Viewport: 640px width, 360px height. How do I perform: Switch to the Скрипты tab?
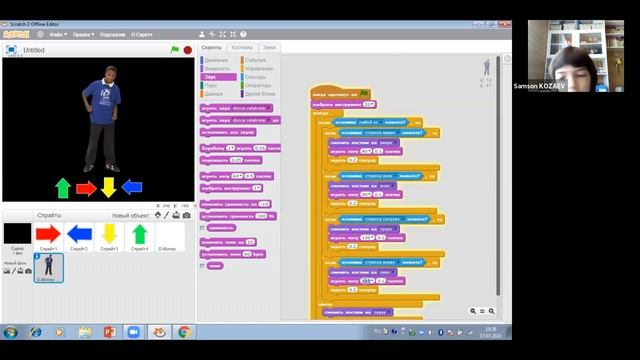click(x=211, y=47)
